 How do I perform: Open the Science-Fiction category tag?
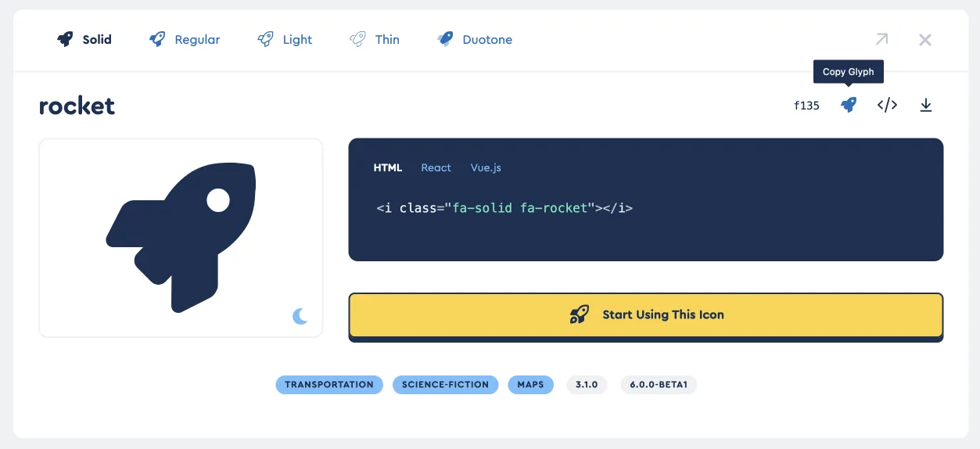445,385
